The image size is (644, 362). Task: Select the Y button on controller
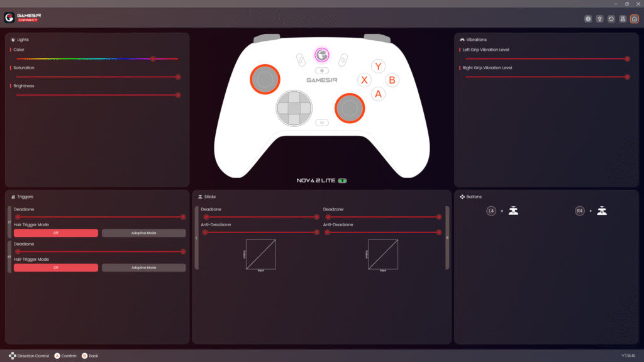click(x=378, y=65)
